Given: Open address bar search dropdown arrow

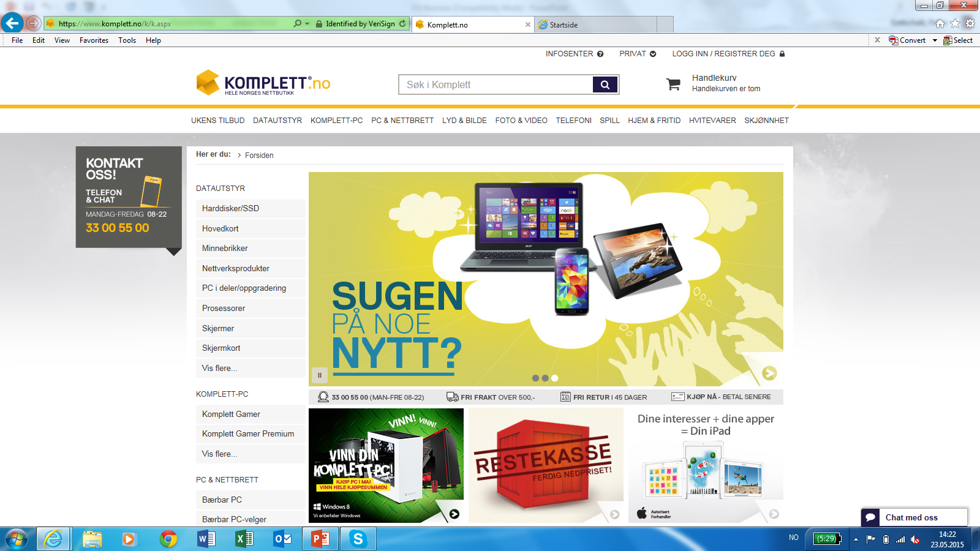Looking at the screenshot, I should [x=307, y=24].
